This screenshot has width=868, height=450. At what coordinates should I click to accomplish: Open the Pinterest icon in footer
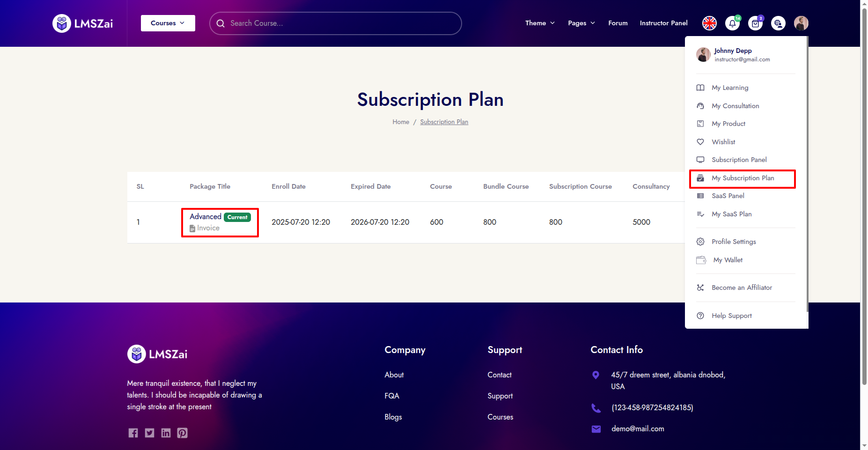click(182, 433)
